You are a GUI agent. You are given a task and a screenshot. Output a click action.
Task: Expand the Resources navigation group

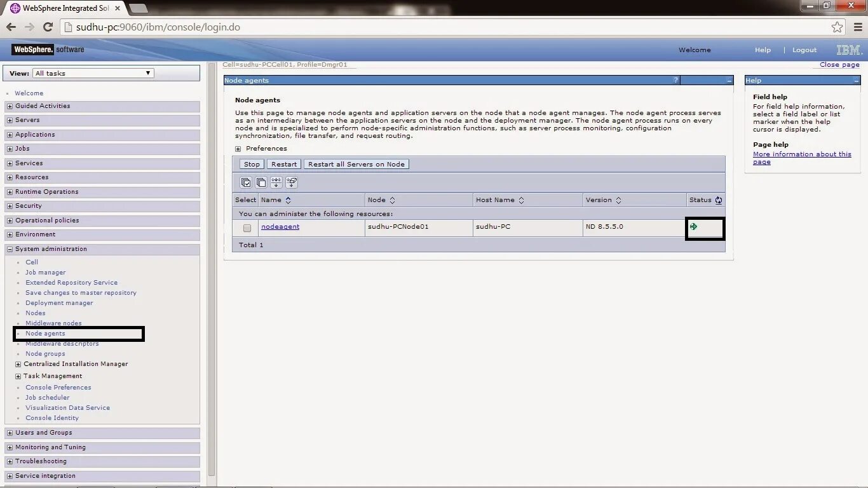(x=10, y=177)
